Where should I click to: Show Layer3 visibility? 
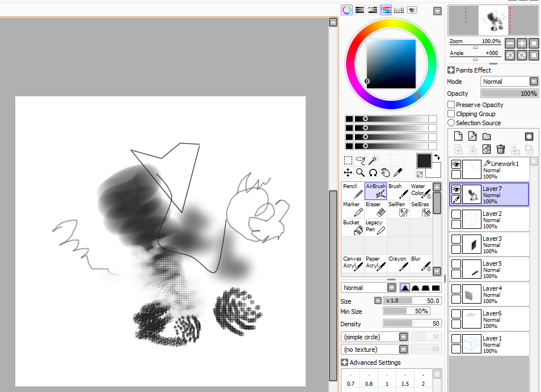pyautogui.click(x=456, y=239)
